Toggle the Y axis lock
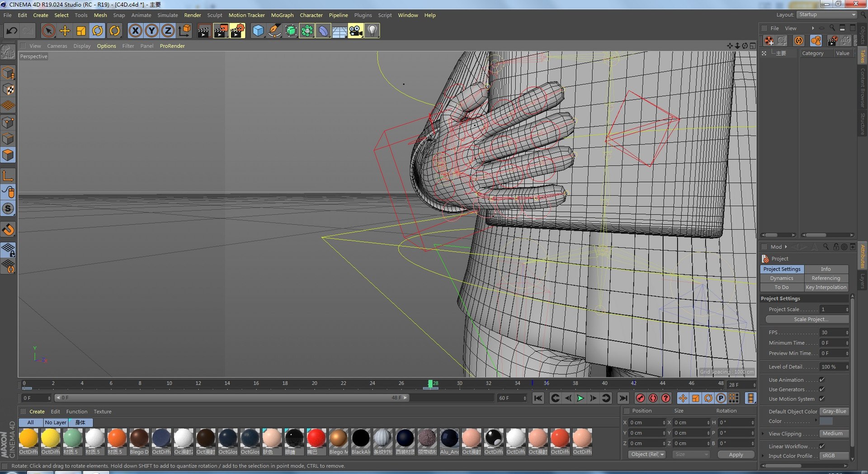This screenshot has height=474, width=868. [x=151, y=31]
